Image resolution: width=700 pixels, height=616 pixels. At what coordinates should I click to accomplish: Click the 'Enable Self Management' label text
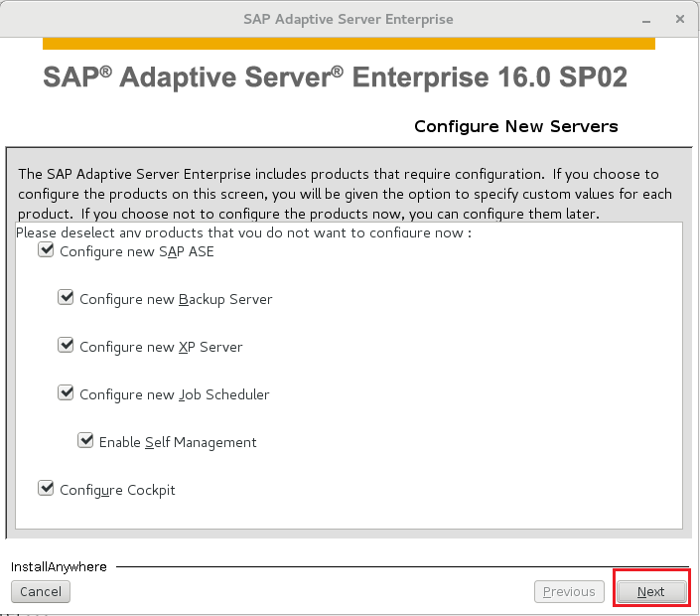178,443
